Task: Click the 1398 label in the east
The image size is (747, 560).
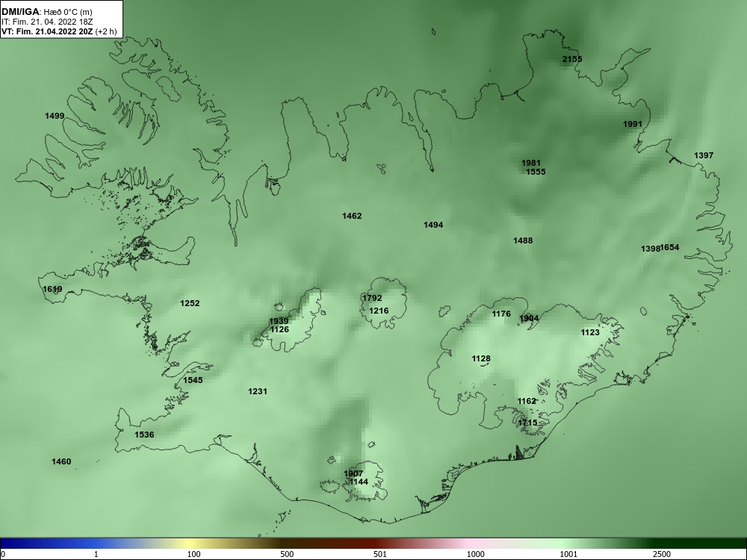Action: (x=651, y=249)
